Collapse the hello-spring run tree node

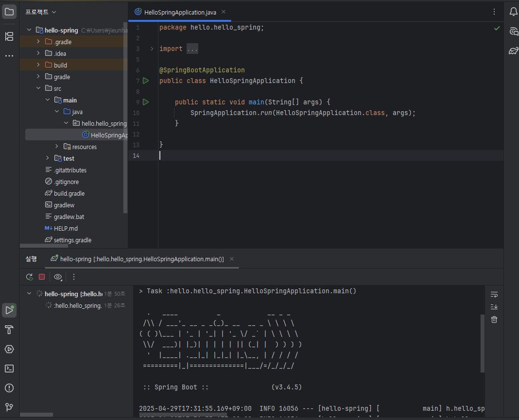pyautogui.click(x=29, y=293)
